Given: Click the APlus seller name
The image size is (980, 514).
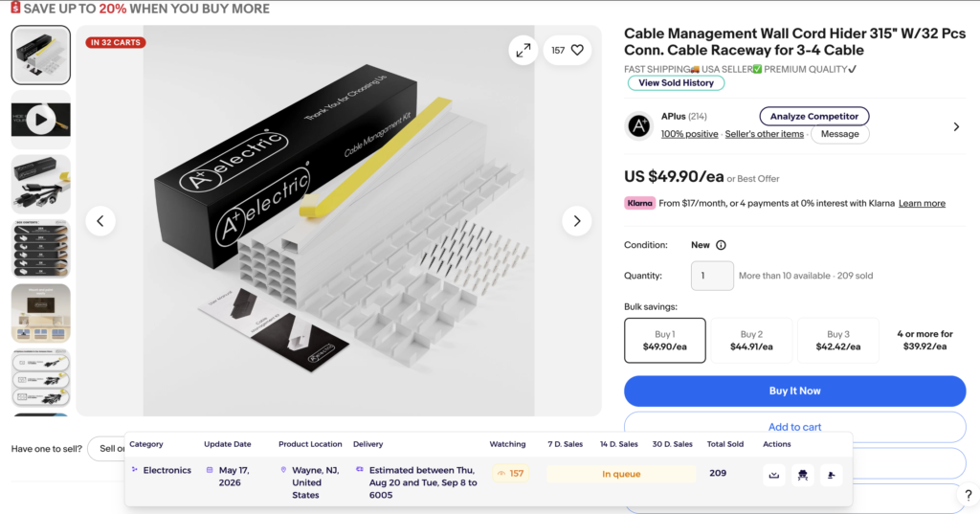Looking at the screenshot, I should (x=673, y=117).
